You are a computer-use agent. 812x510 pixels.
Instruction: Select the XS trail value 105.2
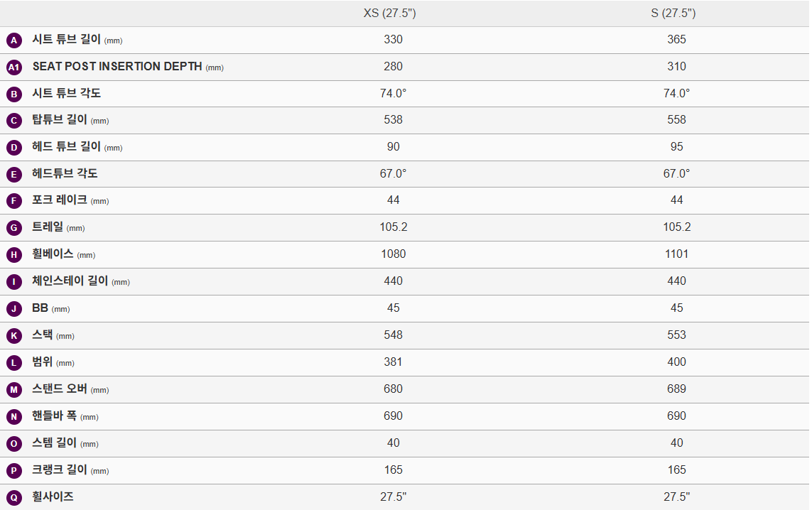tap(393, 227)
